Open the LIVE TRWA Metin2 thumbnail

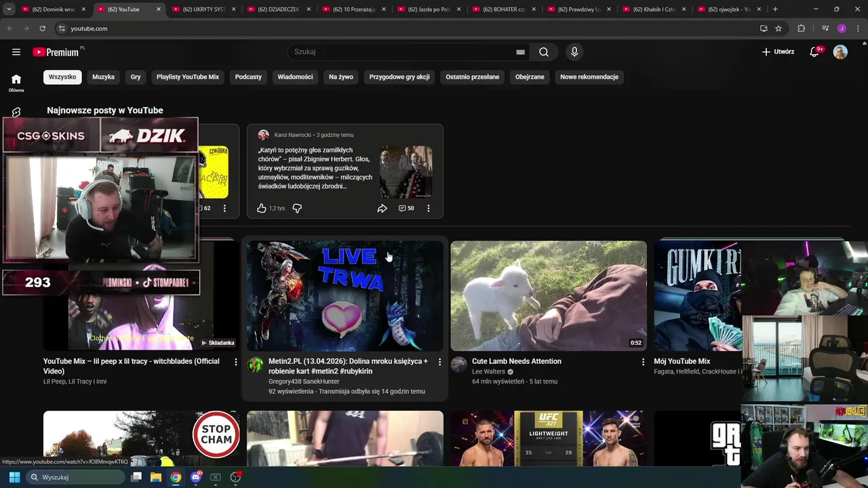point(345,296)
